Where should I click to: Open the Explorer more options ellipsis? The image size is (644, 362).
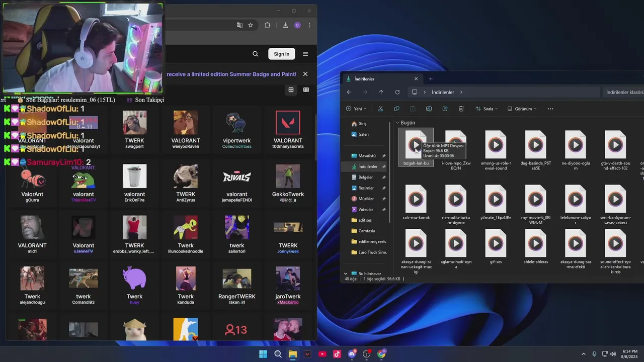pos(550,109)
